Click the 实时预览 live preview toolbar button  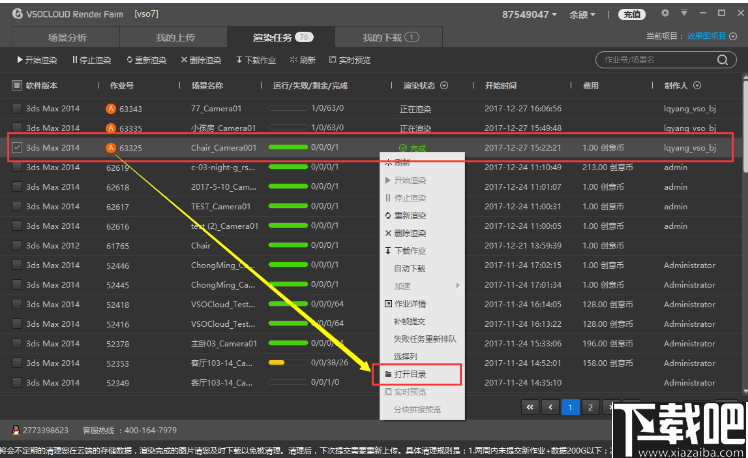pyautogui.click(x=350, y=60)
